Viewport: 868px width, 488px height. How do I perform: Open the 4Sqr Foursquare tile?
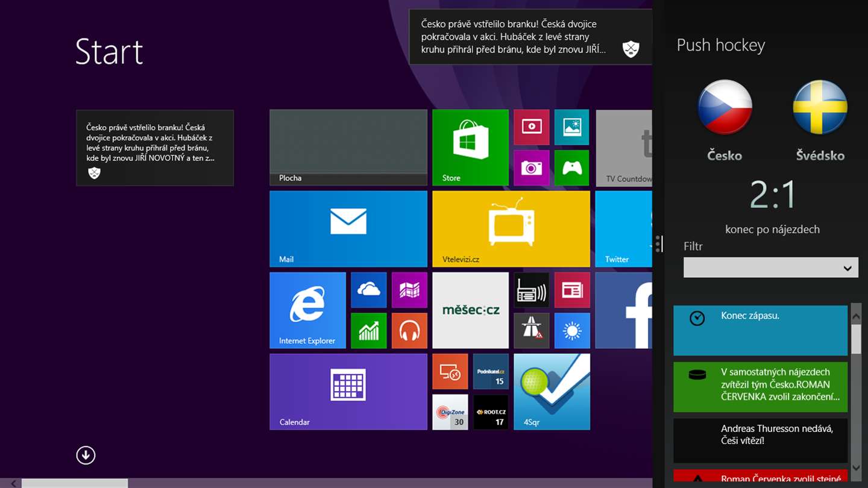click(x=552, y=392)
